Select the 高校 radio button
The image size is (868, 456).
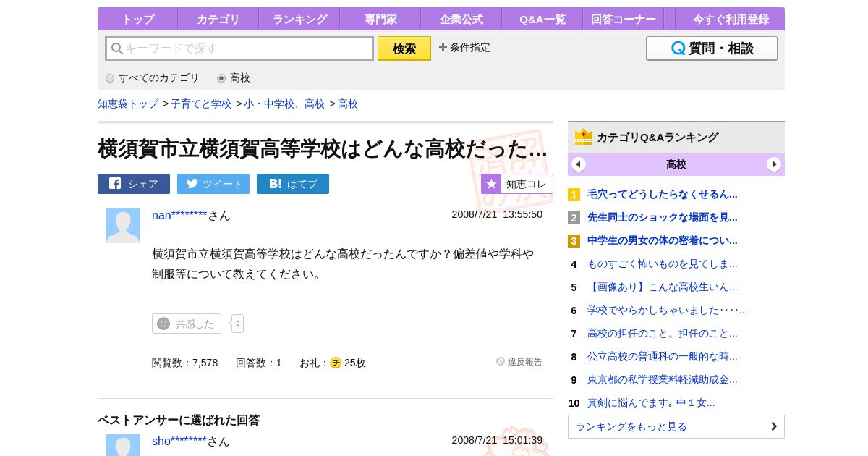[221, 78]
